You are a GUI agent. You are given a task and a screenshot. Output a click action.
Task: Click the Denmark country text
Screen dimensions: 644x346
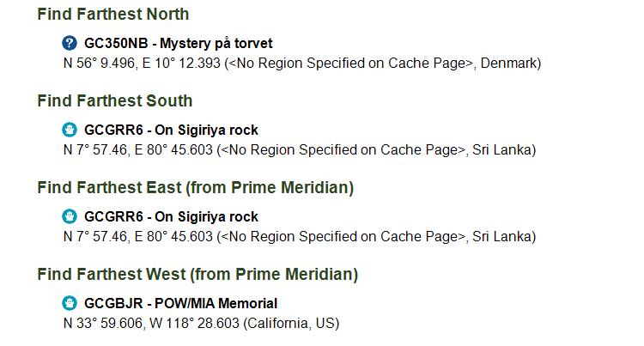pos(508,63)
